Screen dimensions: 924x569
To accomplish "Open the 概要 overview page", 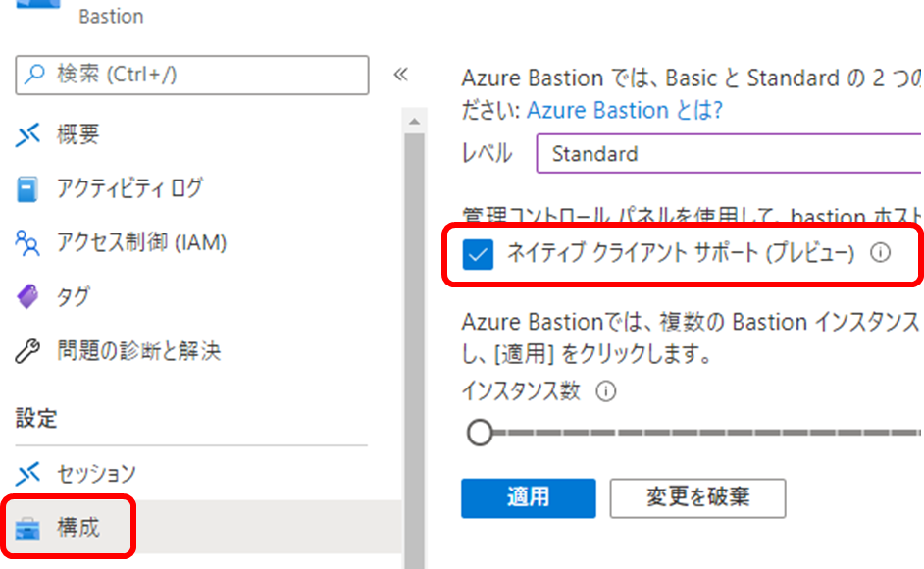I will coord(77,135).
